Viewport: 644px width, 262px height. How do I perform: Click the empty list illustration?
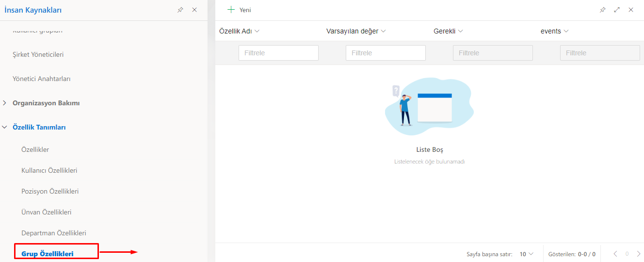429,106
